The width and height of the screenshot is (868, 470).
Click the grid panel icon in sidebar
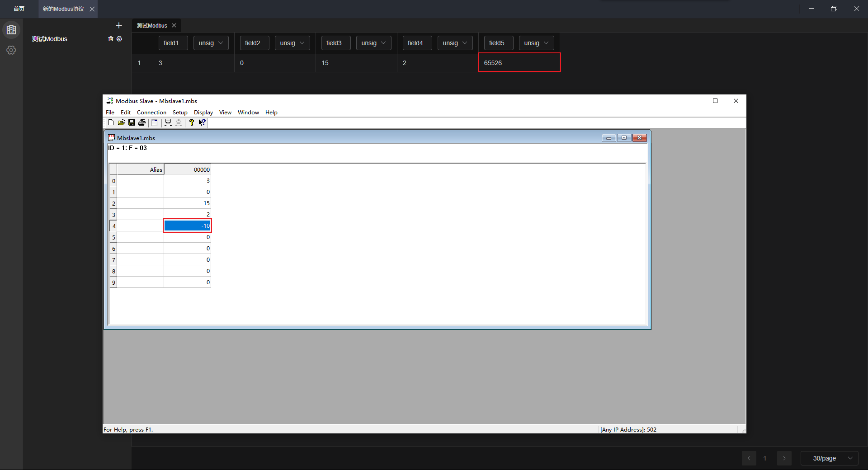(x=11, y=30)
